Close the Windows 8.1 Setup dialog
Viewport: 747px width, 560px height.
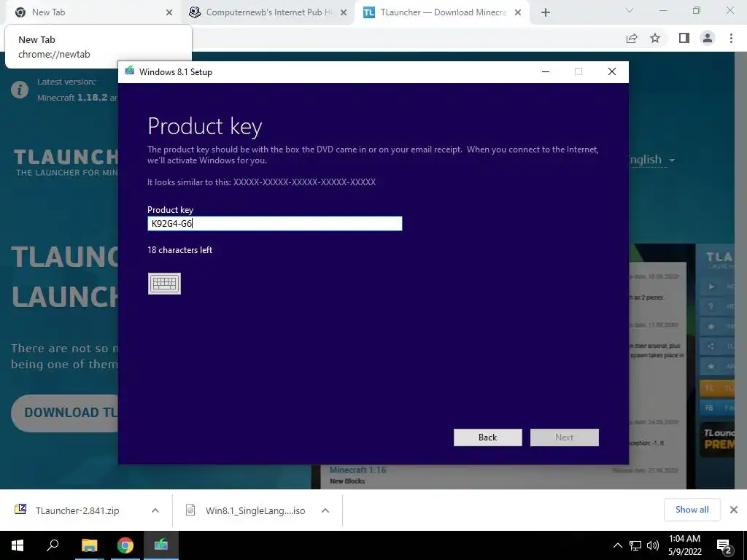pos(612,71)
